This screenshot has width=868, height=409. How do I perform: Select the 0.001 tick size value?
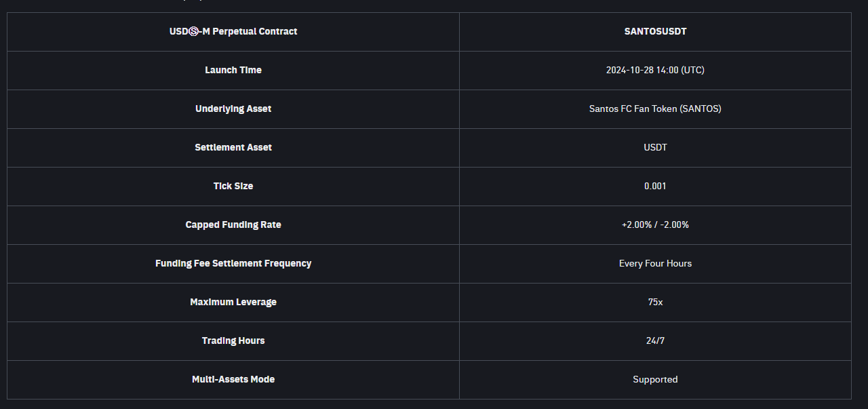655,186
